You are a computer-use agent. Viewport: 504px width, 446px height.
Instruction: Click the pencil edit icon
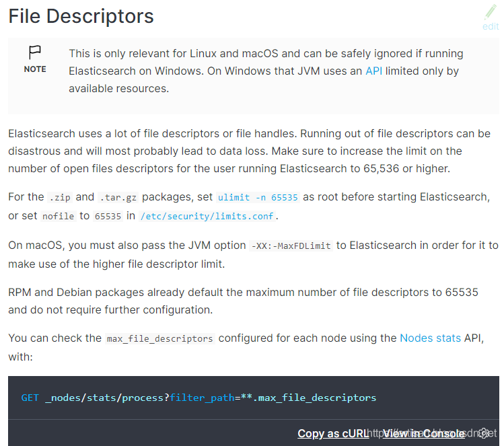pos(491,13)
